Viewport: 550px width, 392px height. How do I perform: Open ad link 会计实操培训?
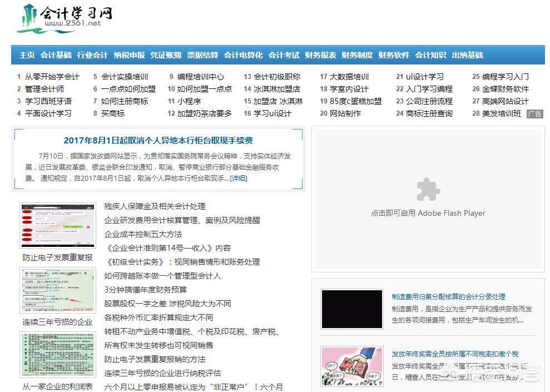click(125, 77)
